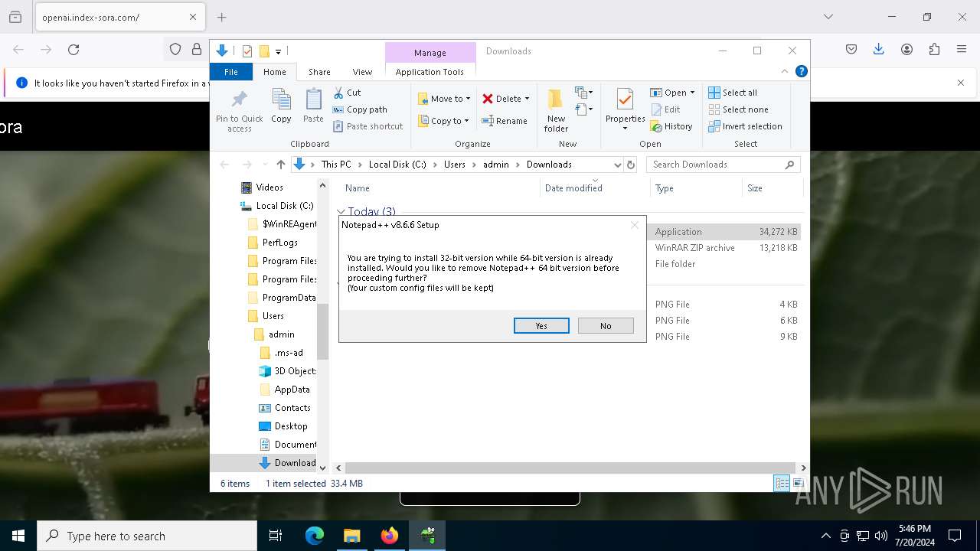Collapse the ribbon with the chevron

(x=784, y=71)
